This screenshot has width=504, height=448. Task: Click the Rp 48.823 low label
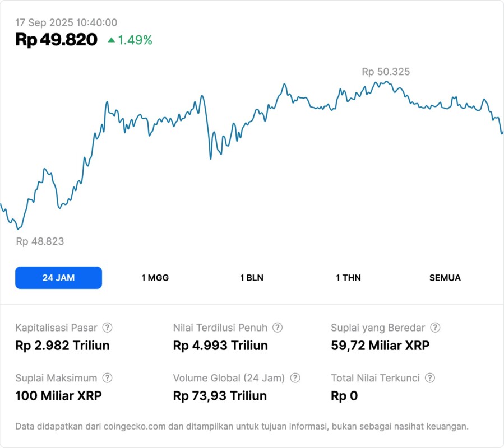[40, 241]
